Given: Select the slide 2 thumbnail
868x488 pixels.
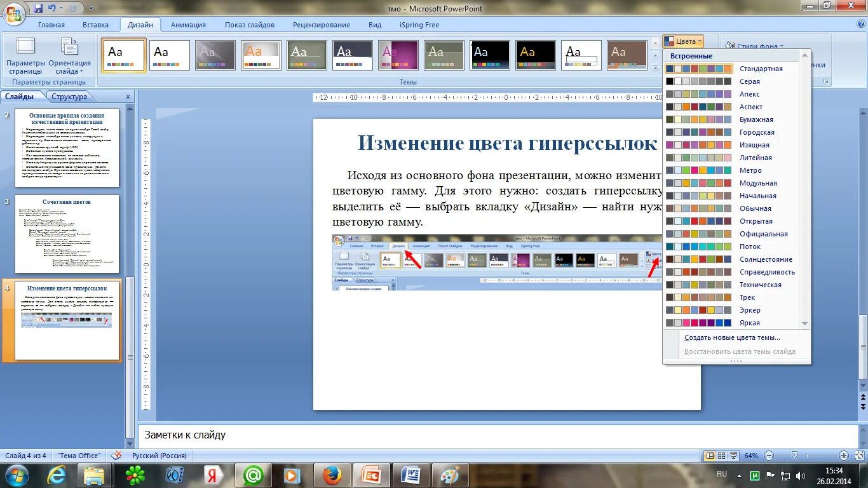Looking at the screenshot, I should click(67, 147).
